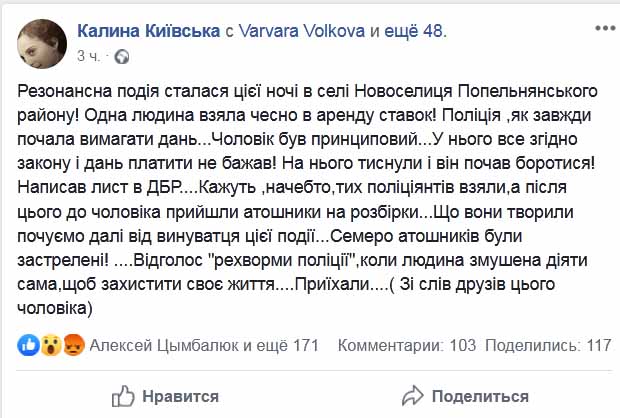
Task: Show the Поделились: 117 shares list
Action: click(x=548, y=345)
